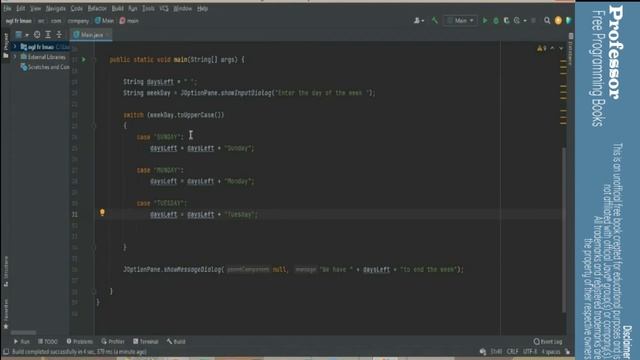The image size is (640, 360).
Task: Open the Main run configuration dropdown
Action: tap(460, 20)
